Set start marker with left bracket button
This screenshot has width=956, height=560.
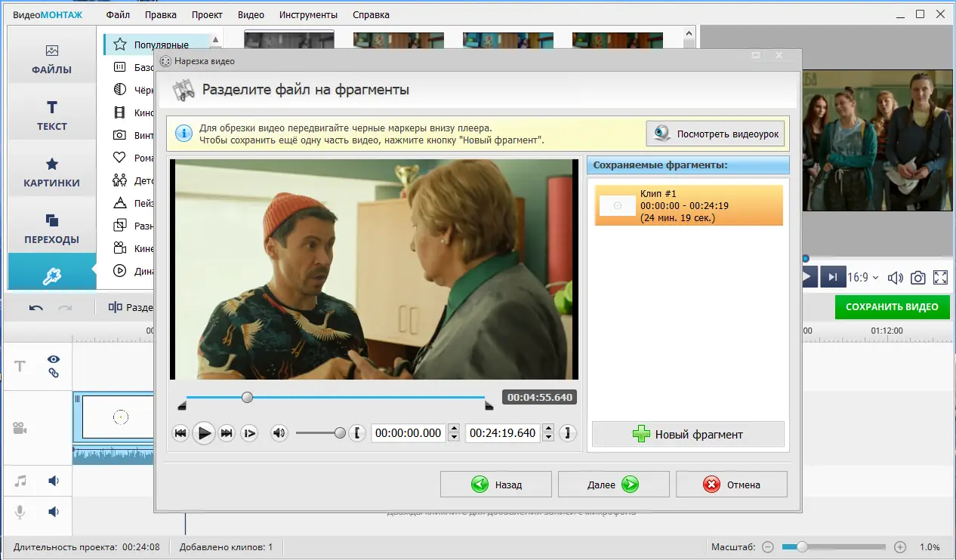pyautogui.click(x=358, y=433)
